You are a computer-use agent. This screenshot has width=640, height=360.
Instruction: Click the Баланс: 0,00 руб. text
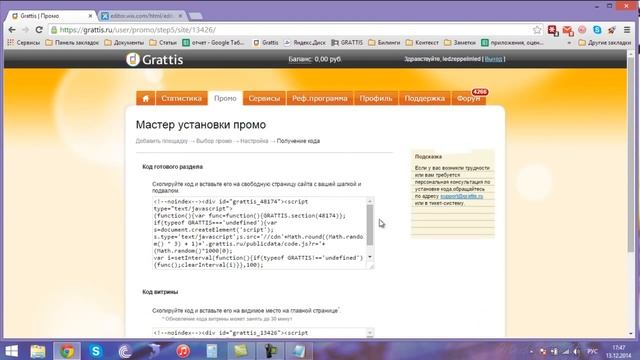315,59
